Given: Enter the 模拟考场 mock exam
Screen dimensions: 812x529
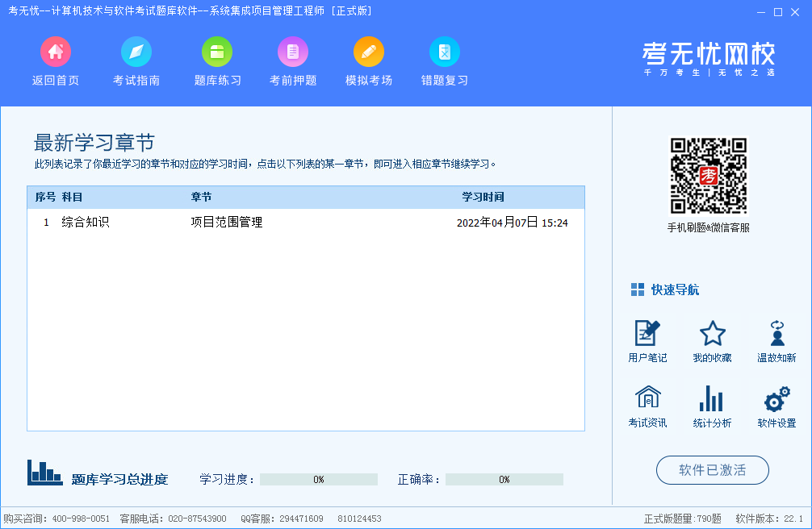Looking at the screenshot, I should 369,52.
